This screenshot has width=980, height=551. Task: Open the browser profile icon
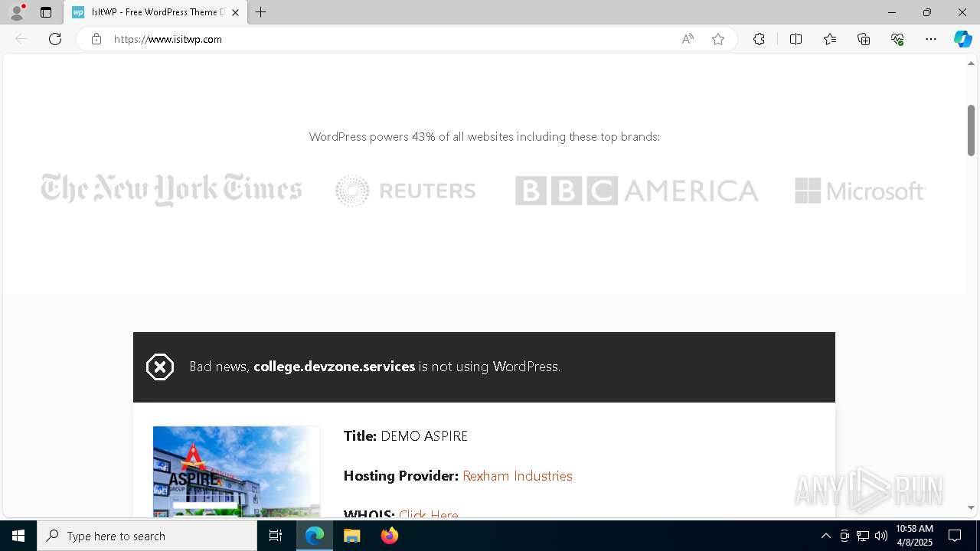pyautogui.click(x=17, y=12)
